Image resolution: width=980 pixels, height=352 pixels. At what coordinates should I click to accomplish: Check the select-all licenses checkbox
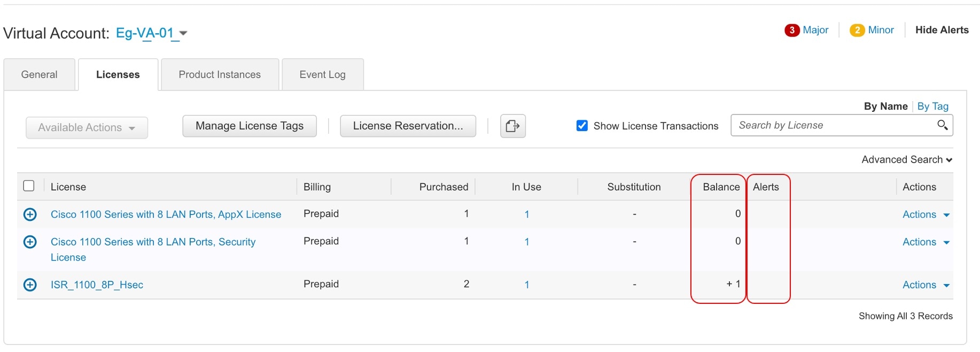tap(29, 186)
